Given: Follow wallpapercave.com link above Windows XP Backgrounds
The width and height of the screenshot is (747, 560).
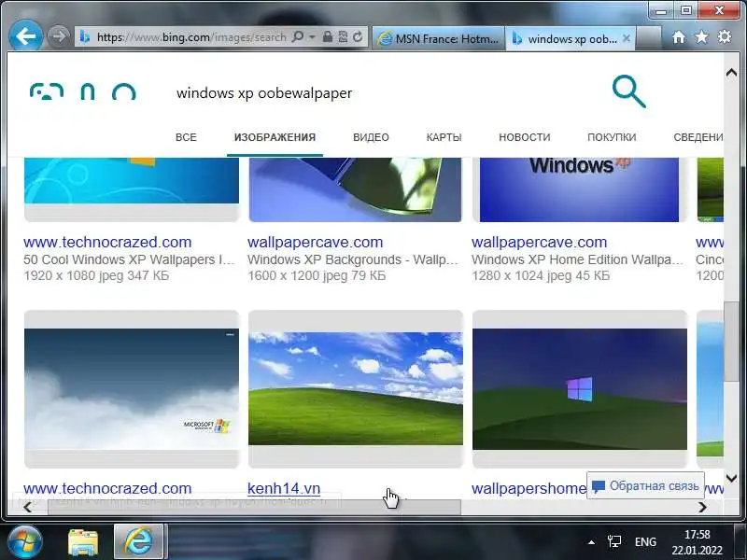Looking at the screenshot, I should tap(315, 242).
